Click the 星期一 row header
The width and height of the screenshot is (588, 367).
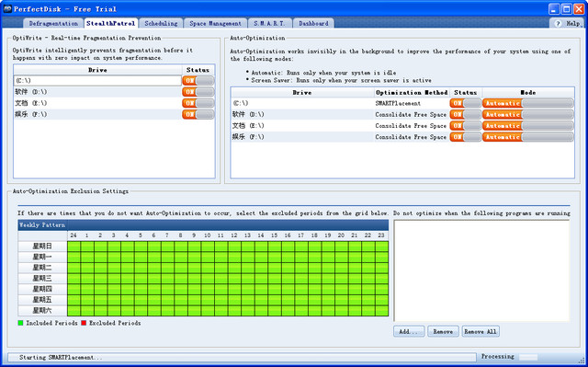(42, 257)
